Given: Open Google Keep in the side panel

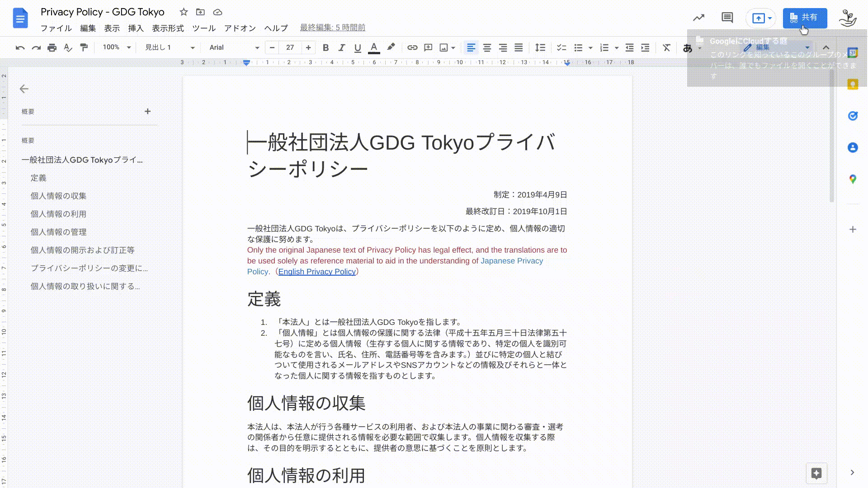Looking at the screenshot, I should tap(853, 84).
